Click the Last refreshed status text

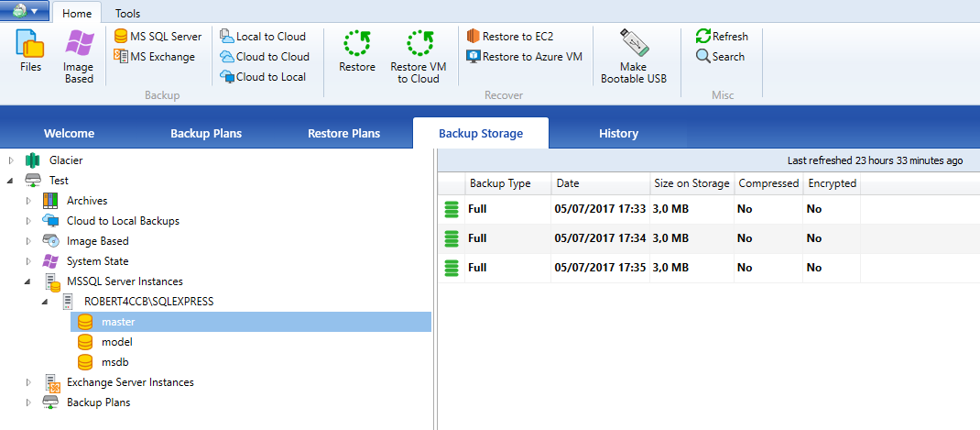[x=875, y=160]
